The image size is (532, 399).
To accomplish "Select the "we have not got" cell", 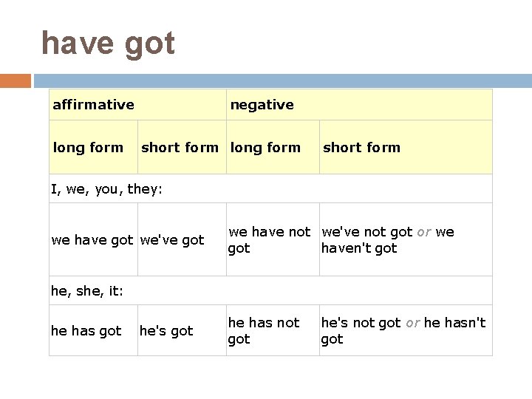I will pyautogui.click(x=270, y=240).
